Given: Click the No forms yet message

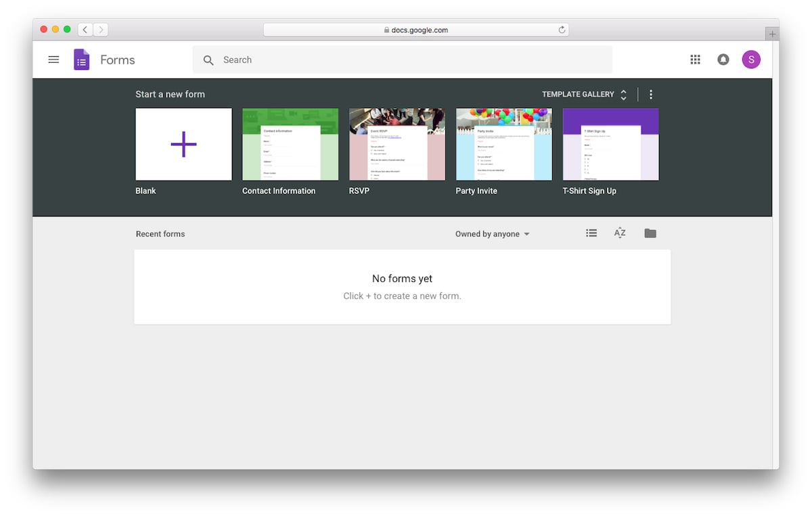Looking at the screenshot, I should point(402,279).
